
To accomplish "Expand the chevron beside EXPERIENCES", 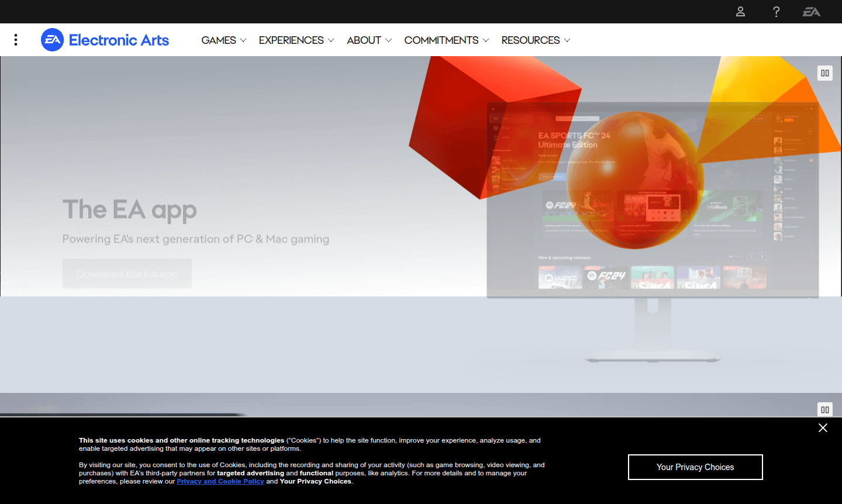I will 331,40.
